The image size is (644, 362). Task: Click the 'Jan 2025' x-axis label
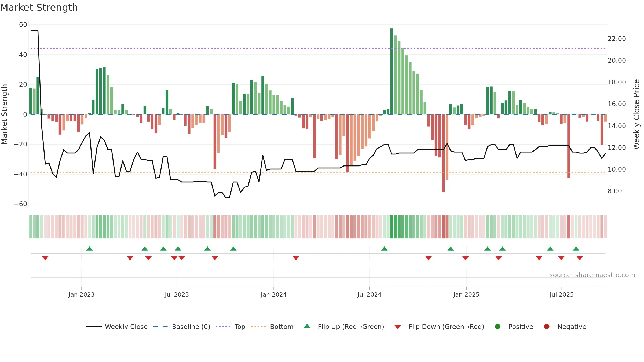tap(466, 294)
